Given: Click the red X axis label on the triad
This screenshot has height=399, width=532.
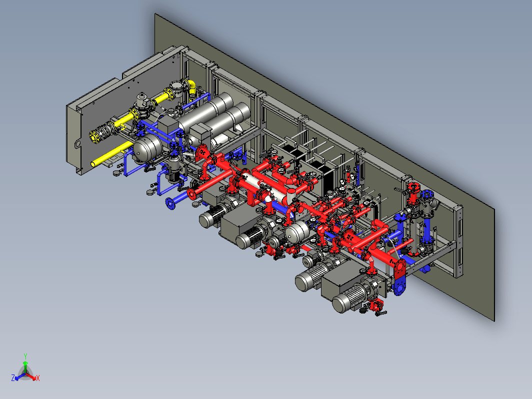Looking at the screenshot, I should pos(37,378).
